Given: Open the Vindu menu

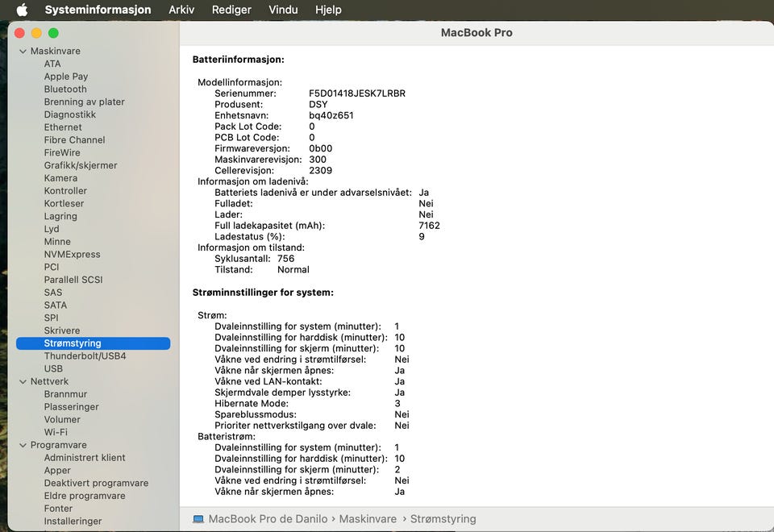Looking at the screenshot, I should 283,10.
